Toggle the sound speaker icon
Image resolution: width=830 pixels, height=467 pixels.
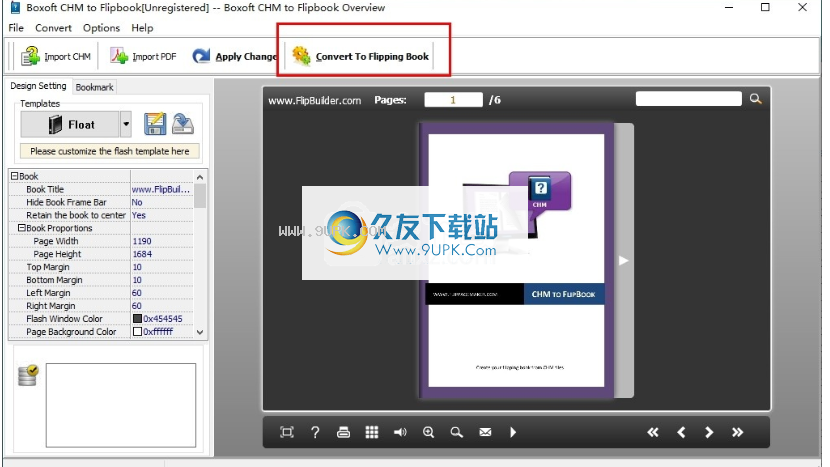[x=400, y=432]
